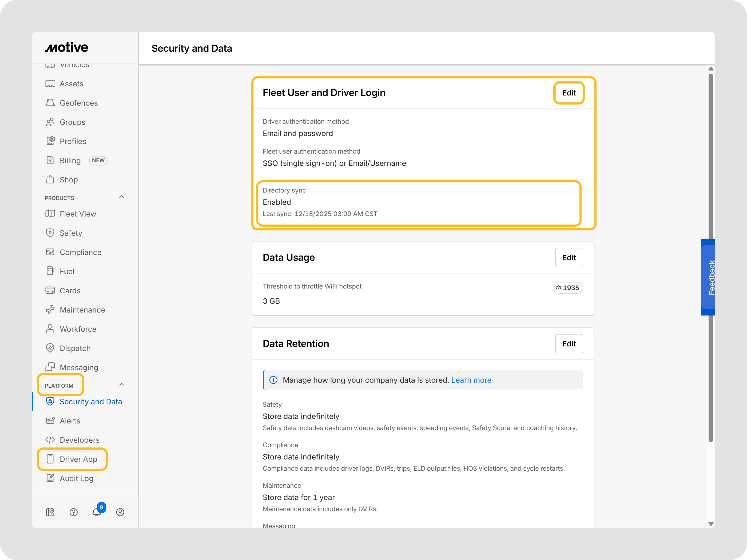Click the map pin icon in bottom bar
The width and height of the screenshot is (747, 560).
[50, 512]
